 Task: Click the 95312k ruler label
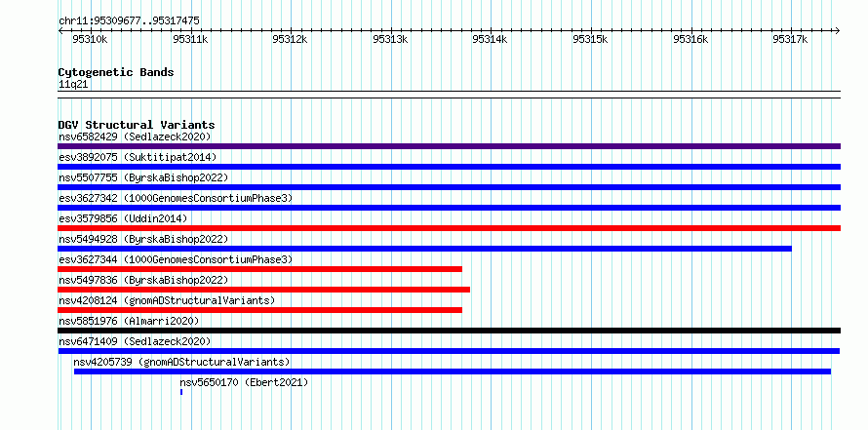coord(290,39)
